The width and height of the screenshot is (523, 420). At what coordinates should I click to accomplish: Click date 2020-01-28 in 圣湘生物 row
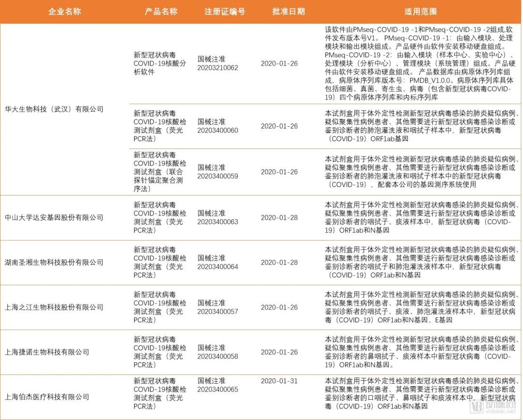(279, 262)
